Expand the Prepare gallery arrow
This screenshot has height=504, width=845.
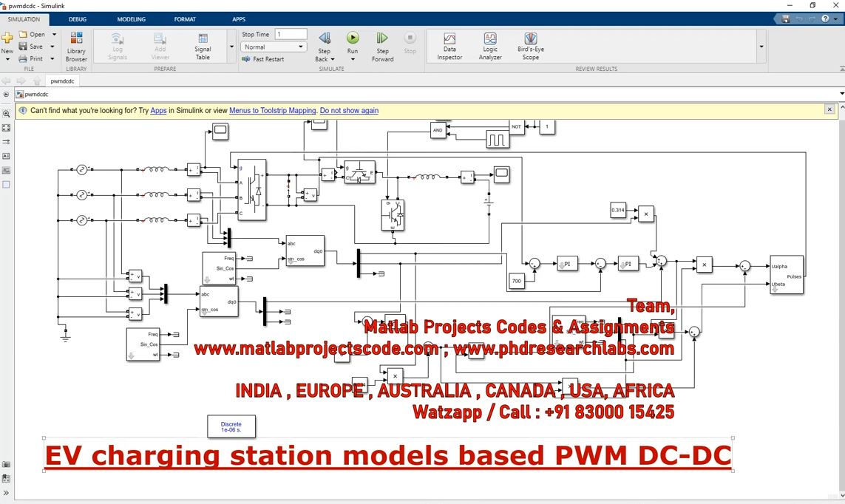coord(231,47)
